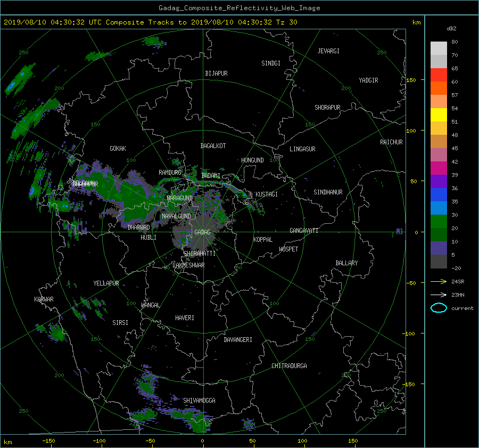Click the SIRSI city label
Screen dimensions: 479x448
pyautogui.click(x=120, y=323)
